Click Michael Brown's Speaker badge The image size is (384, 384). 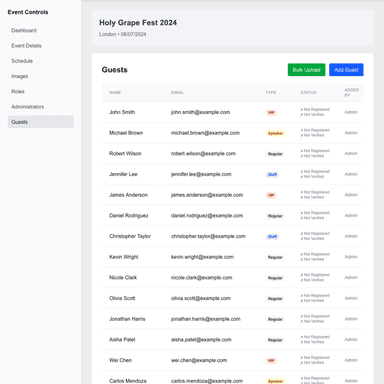tap(276, 133)
